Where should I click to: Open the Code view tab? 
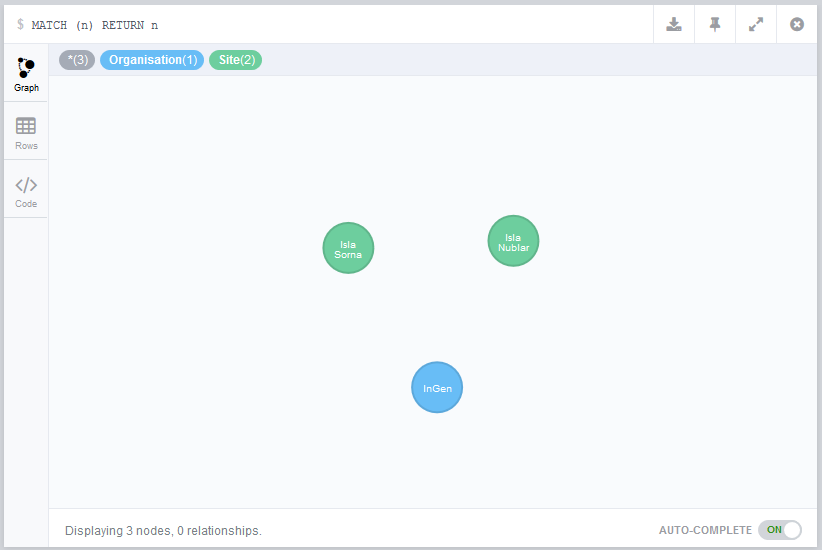coord(26,190)
